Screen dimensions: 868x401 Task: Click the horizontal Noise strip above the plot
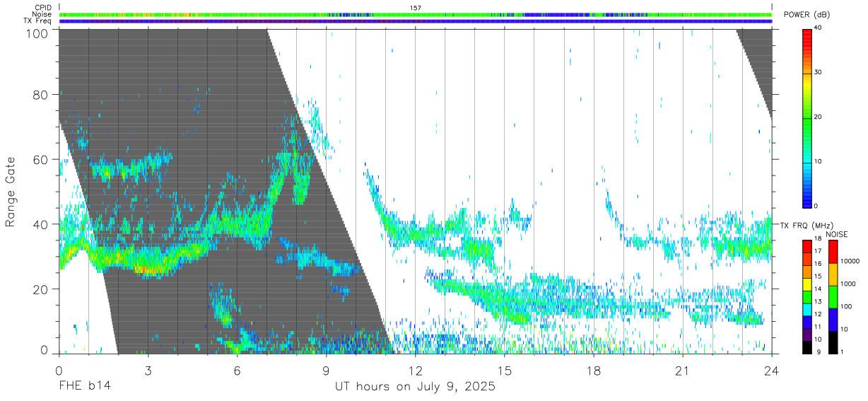click(416, 14)
